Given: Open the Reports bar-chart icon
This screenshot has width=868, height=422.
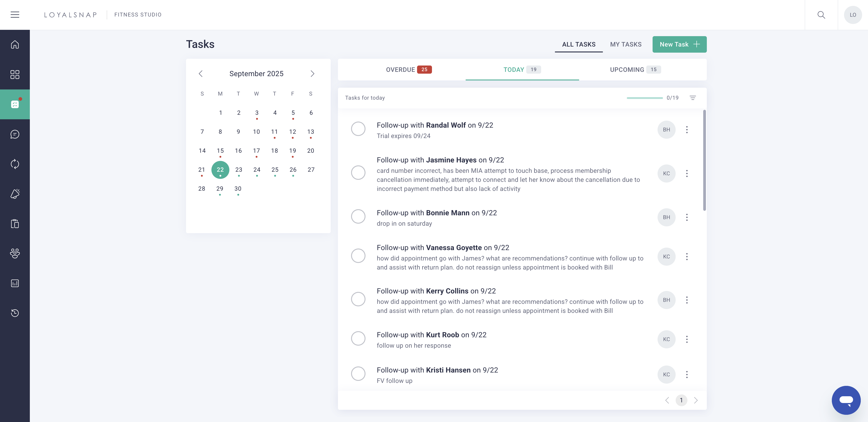Looking at the screenshot, I should 15,283.
